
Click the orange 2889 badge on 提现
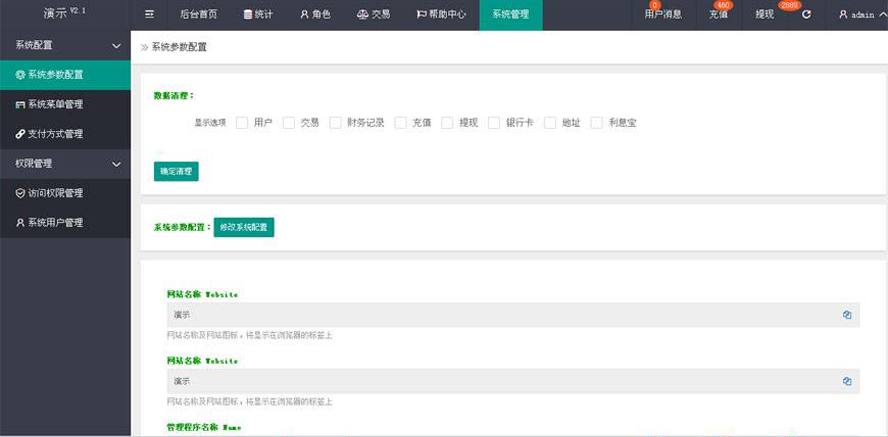(x=789, y=6)
